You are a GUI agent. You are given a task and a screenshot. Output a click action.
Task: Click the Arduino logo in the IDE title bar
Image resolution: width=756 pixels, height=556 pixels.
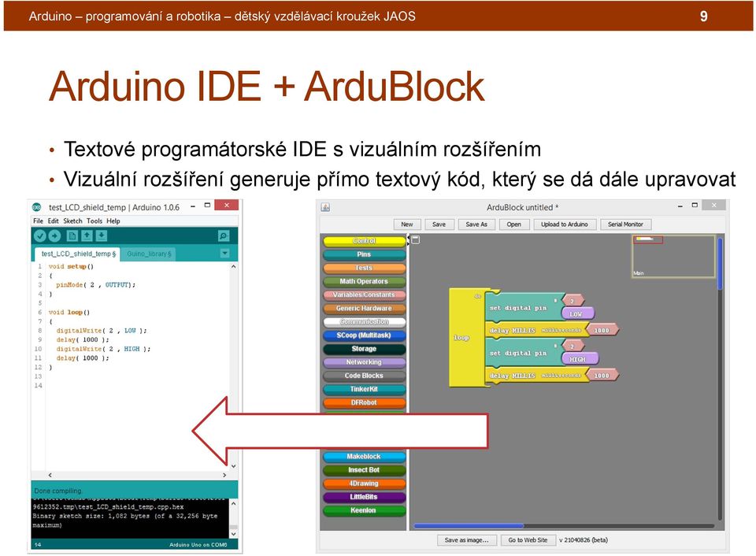tap(37, 207)
